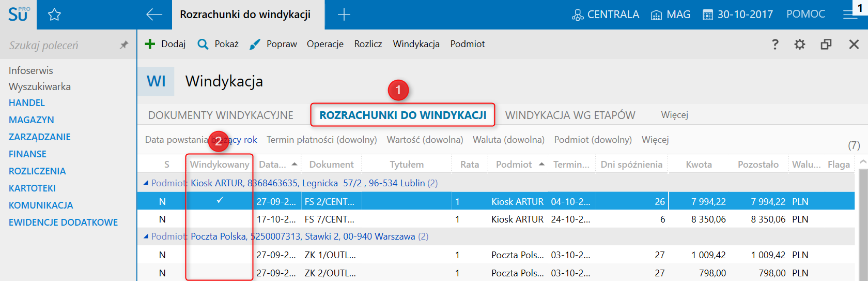The height and width of the screenshot is (281, 868).
Task: Click the vertical scrollbar of the table
Action: 862,223
